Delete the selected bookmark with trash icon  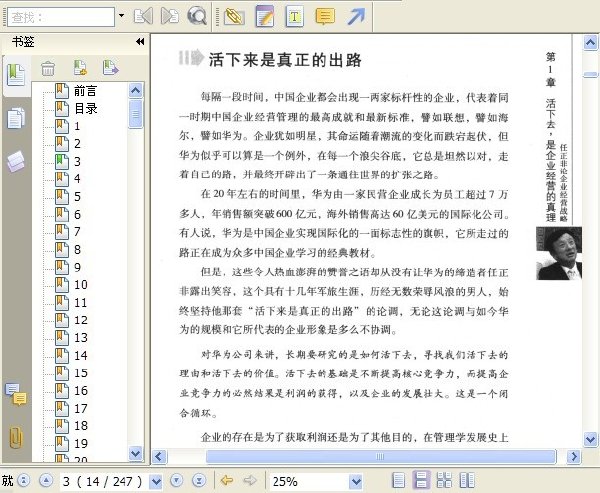(48, 69)
